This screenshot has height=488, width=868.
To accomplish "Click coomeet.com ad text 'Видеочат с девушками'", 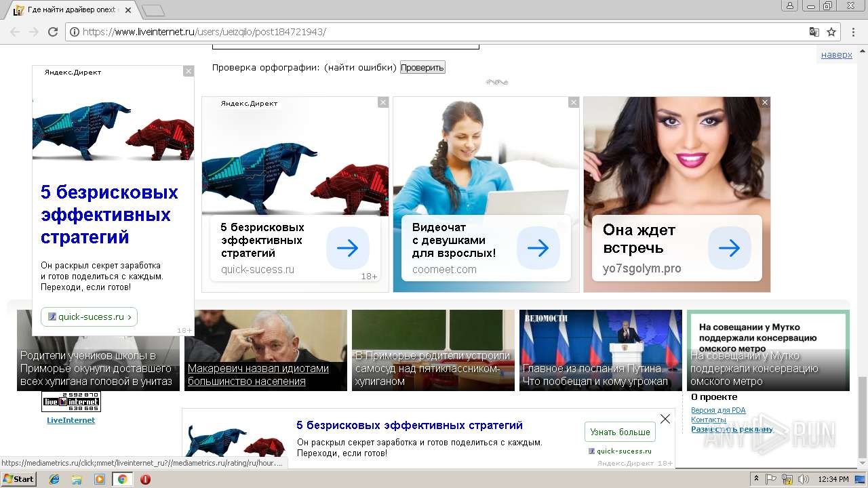I will [454, 241].
